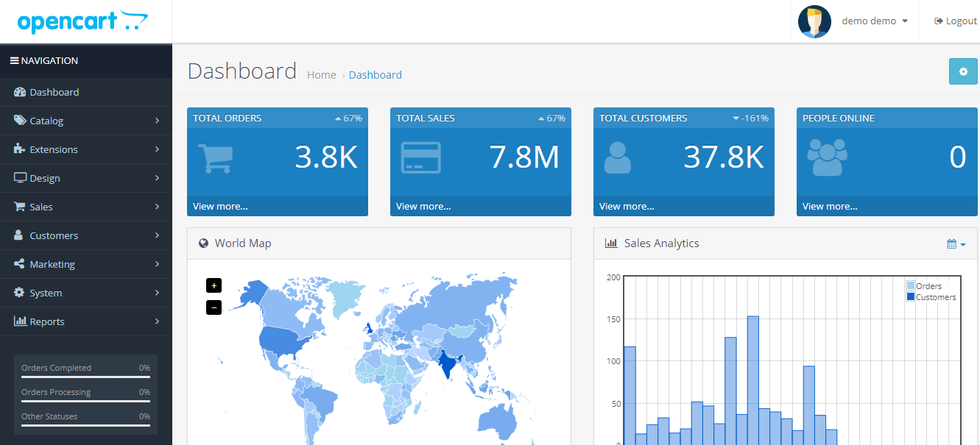The width and height of the screenshot is (980, 445).
Task: Click the Home breadcrumb link
Action: 321,75
